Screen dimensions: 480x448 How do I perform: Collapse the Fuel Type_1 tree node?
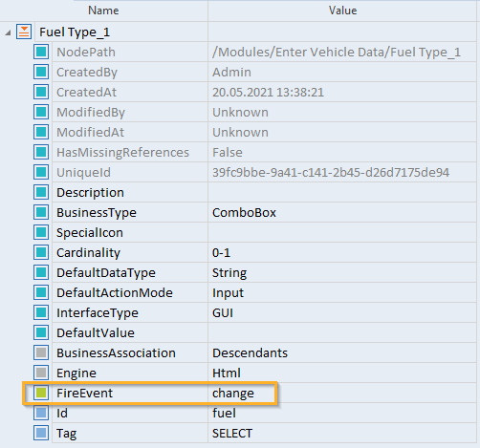[x=8, y=32]
